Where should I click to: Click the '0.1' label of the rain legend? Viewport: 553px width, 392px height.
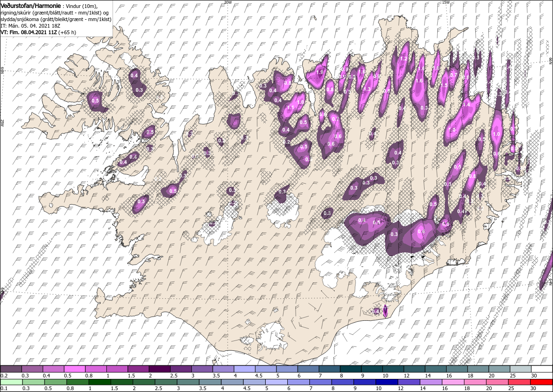tap(3, 389)
